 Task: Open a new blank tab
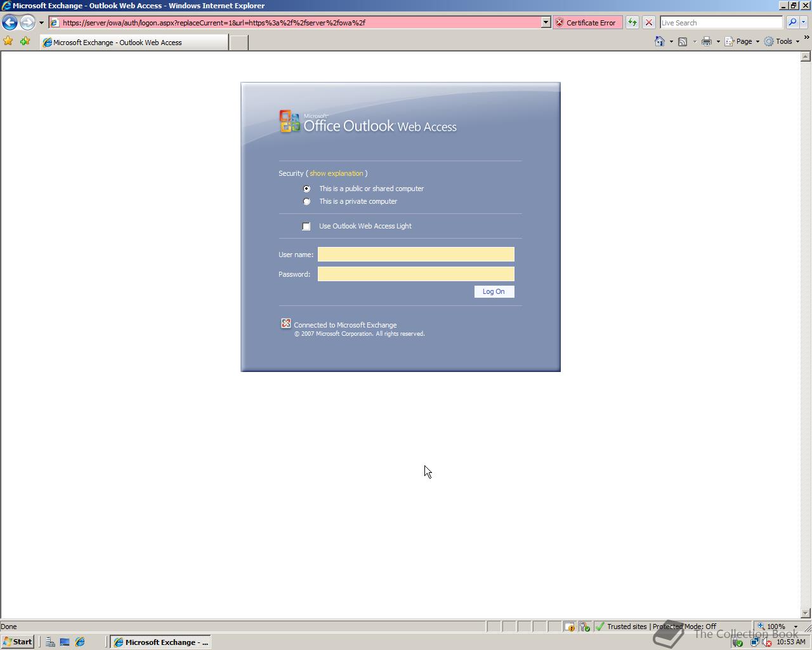pyautogui.click(x=239, y=43)
